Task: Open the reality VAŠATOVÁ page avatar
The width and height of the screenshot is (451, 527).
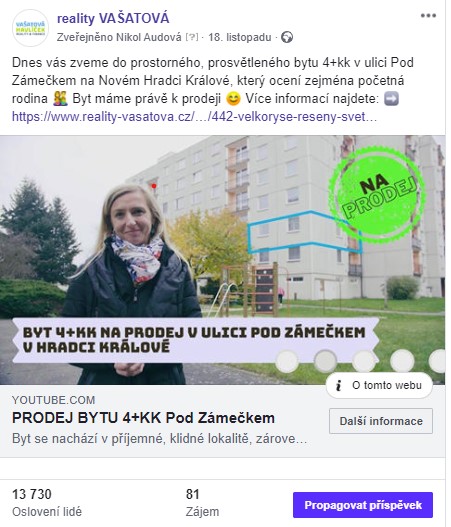Action: (x=30, y=28)
